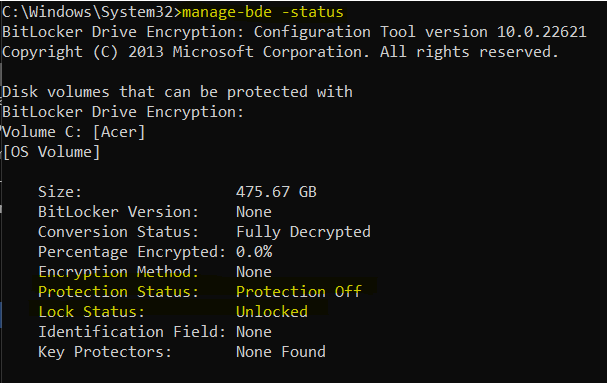Click the Fully Decrypted status value
607x383 pixels.
(x=303, y=232)
